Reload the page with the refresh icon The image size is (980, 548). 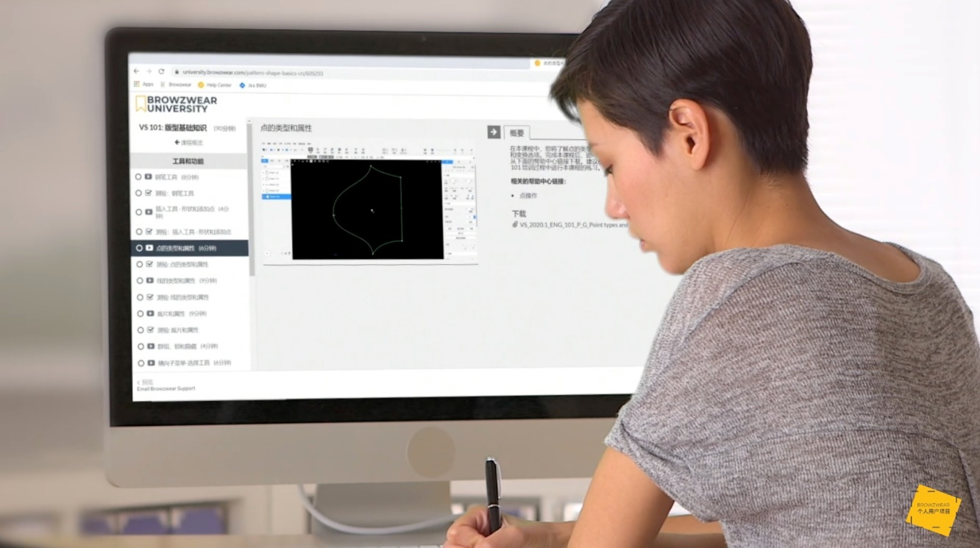(161, 71)
